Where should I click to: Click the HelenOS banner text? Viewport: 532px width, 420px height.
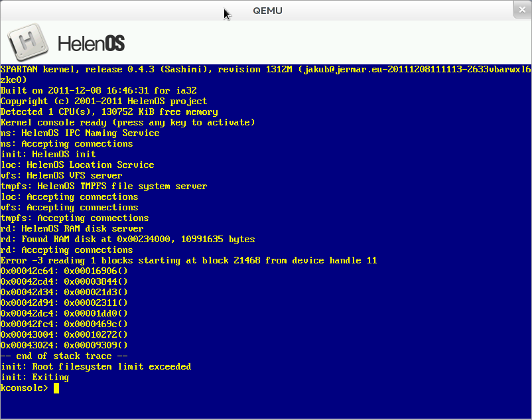tap(91, 44)
